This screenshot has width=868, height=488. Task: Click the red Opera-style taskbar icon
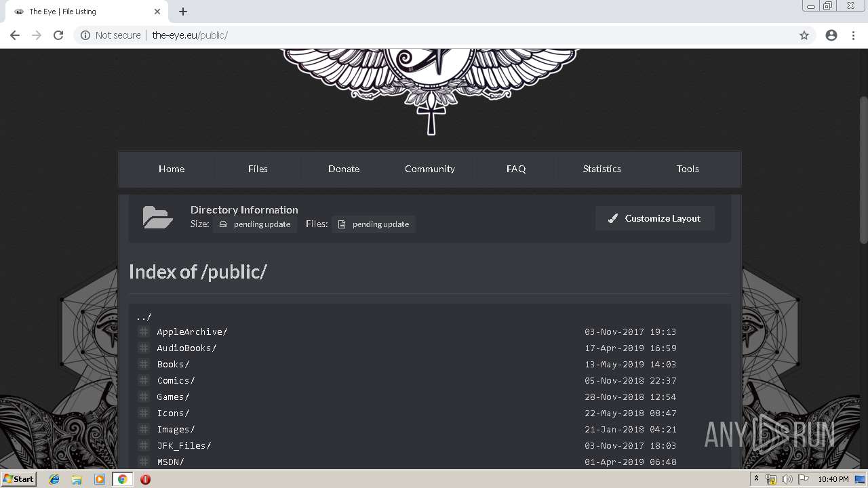pyautogui.click(x=145, y=479)
